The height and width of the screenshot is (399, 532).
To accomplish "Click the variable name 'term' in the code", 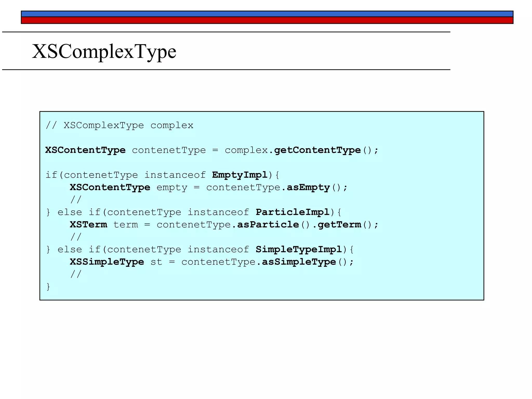I will [x=126, y=224].
